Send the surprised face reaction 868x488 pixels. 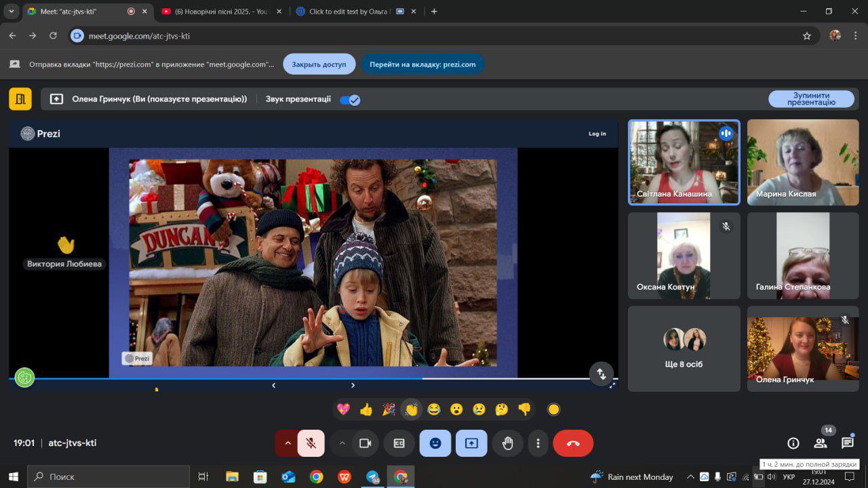(456, 409)
